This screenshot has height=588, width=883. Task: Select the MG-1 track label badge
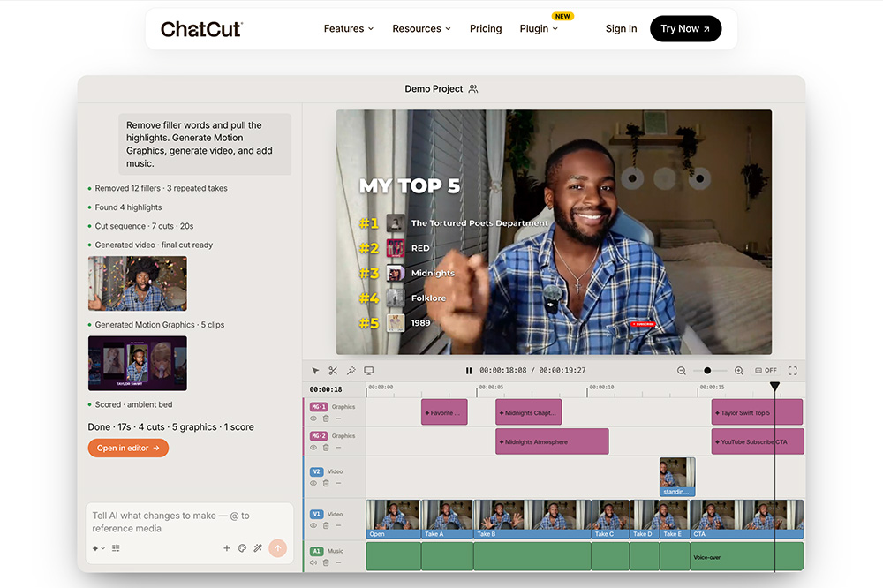318,407
